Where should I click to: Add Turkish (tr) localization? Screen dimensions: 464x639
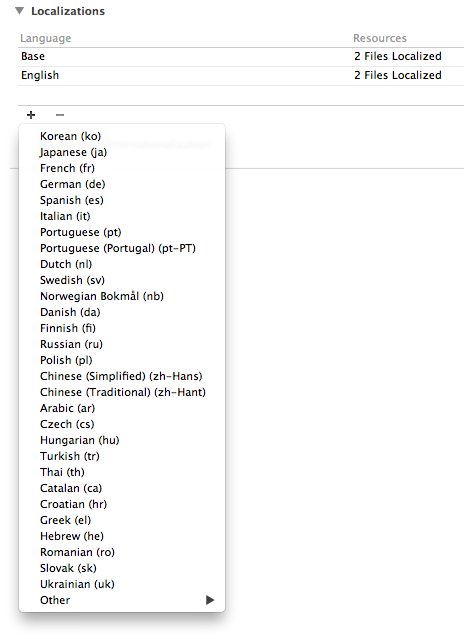122,456
